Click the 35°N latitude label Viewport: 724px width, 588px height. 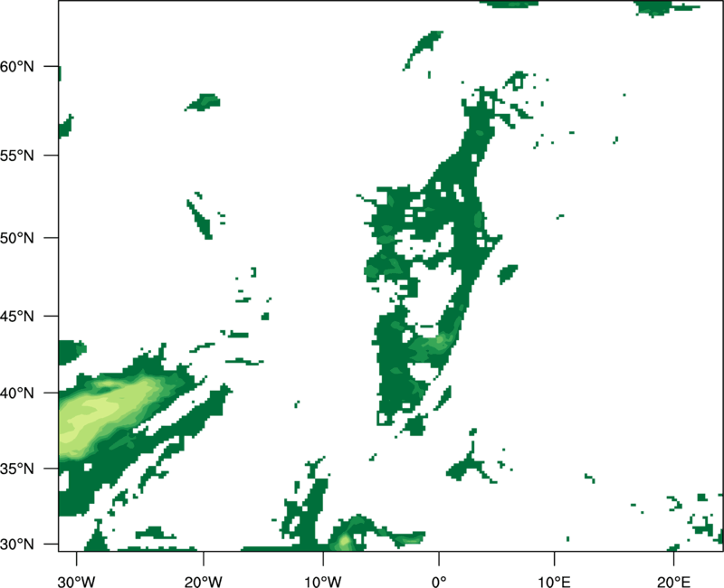pyautogui.click(x=17, y=469)
